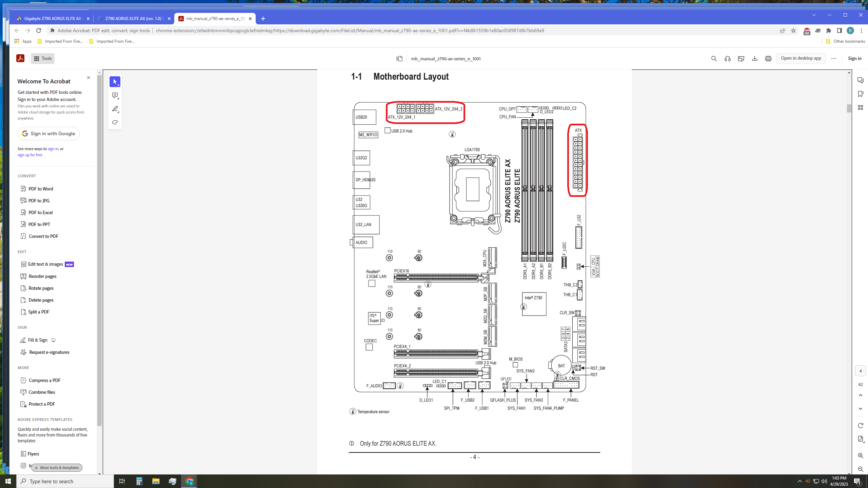Go to previous page arrow
This screenshot has width=868, height=488.
point(860,395)
